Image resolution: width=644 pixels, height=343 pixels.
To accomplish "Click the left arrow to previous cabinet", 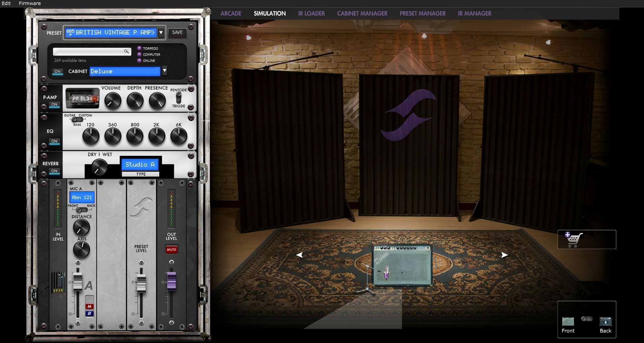I will [x=299, y=255].
